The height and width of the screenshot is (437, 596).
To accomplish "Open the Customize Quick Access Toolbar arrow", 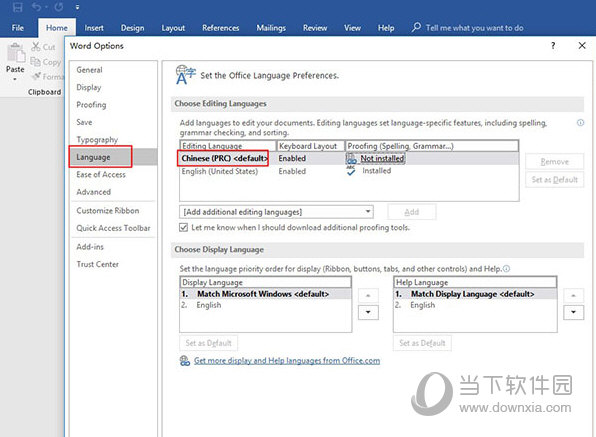I will pos(77,7).
